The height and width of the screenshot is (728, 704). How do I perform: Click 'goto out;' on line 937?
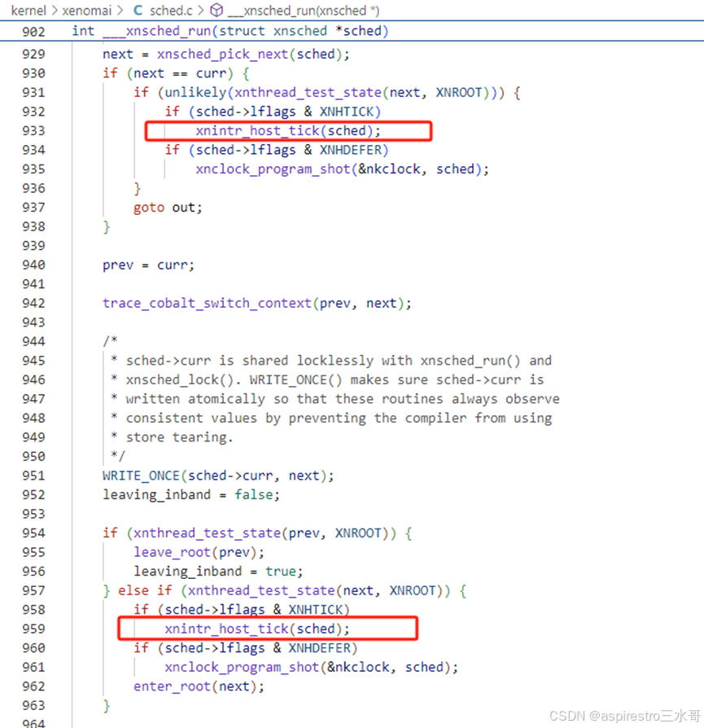168,208
